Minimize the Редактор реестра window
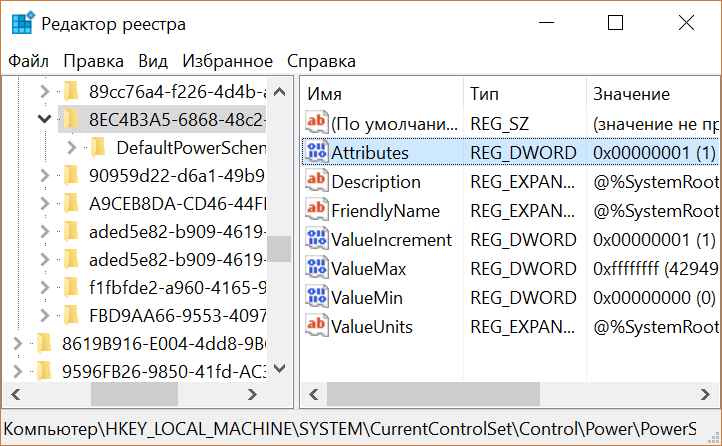 (x=546, y=23)
